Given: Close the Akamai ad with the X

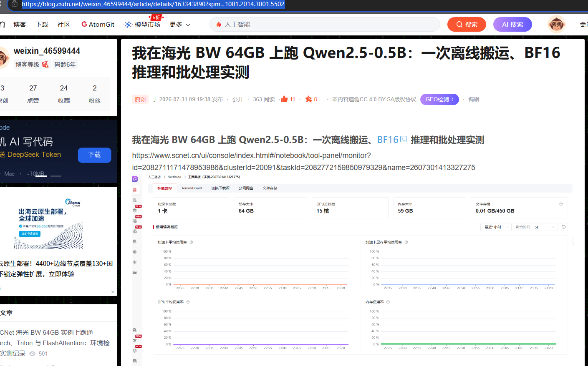Looking at the screenshot, I should pos(113,292).
